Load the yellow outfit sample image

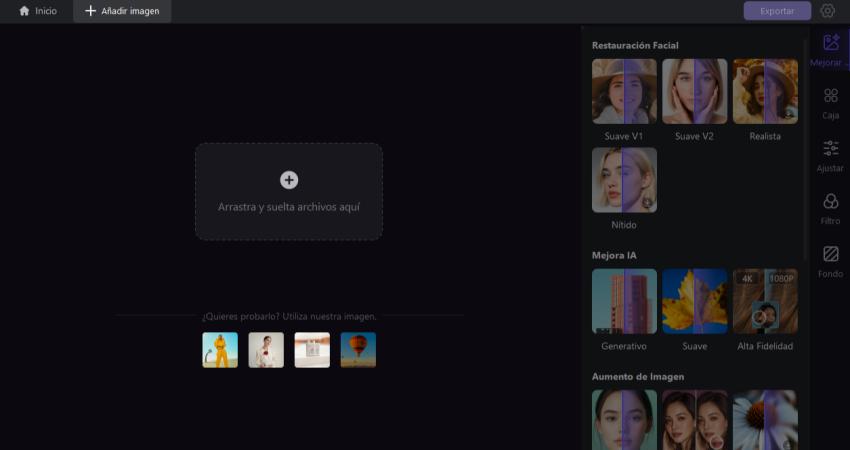220,350
